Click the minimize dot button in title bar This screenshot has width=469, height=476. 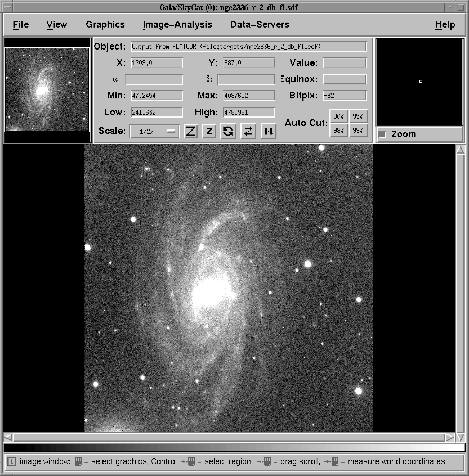pyautogui.click(x=450, y=7)
